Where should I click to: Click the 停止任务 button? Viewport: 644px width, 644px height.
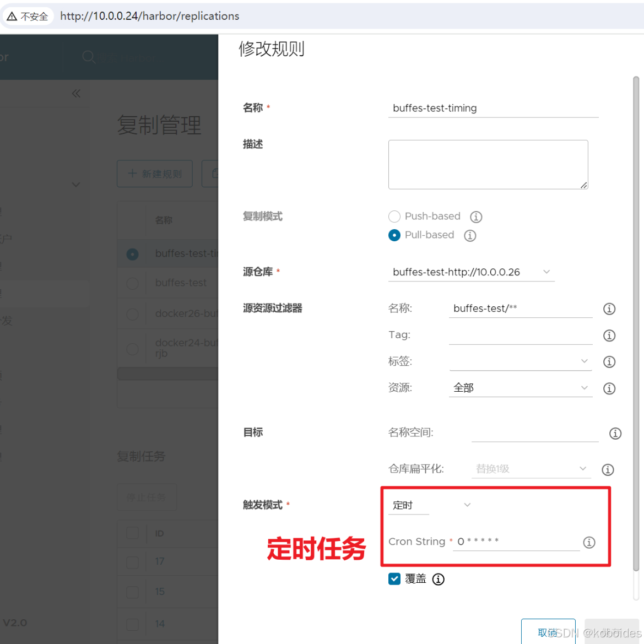(x=147, y=497)
